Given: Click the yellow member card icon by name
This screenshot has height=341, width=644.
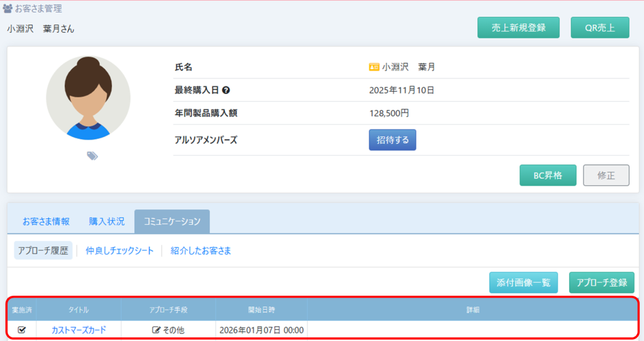Looking at the screenshot, I should click(374, 67).
